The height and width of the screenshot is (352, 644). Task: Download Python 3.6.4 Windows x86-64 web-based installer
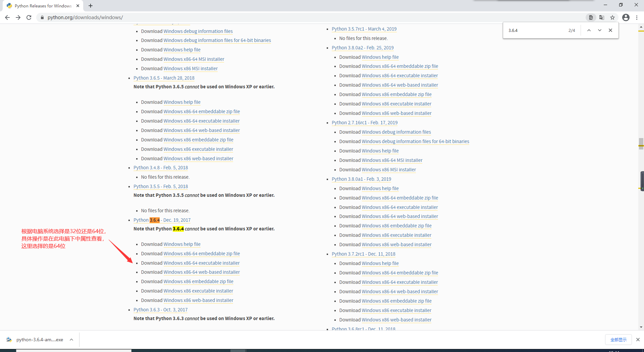(x=202, y=272)
